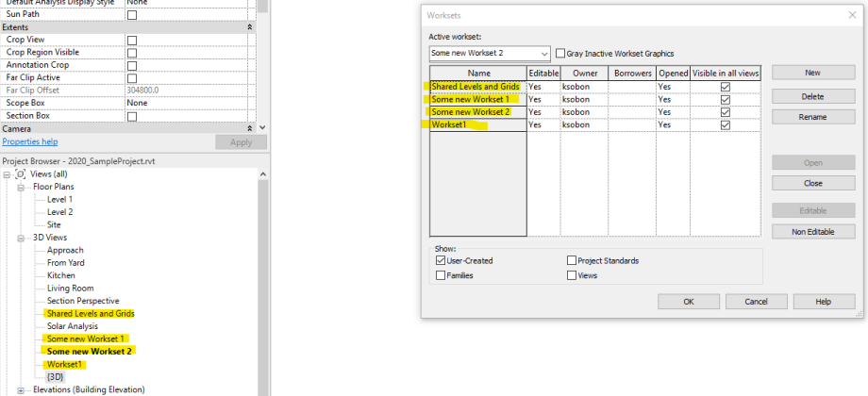Check Project Standards show option

(x=572, y=260)
